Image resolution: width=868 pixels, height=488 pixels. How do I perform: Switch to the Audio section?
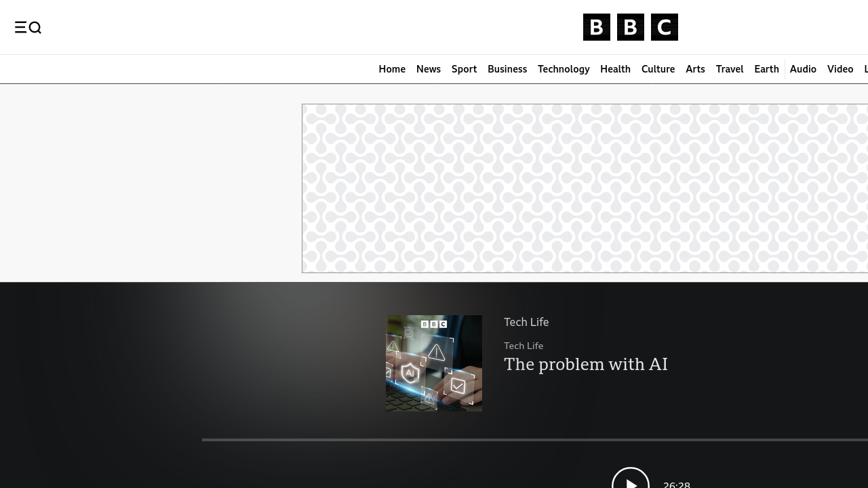(803, 69)
